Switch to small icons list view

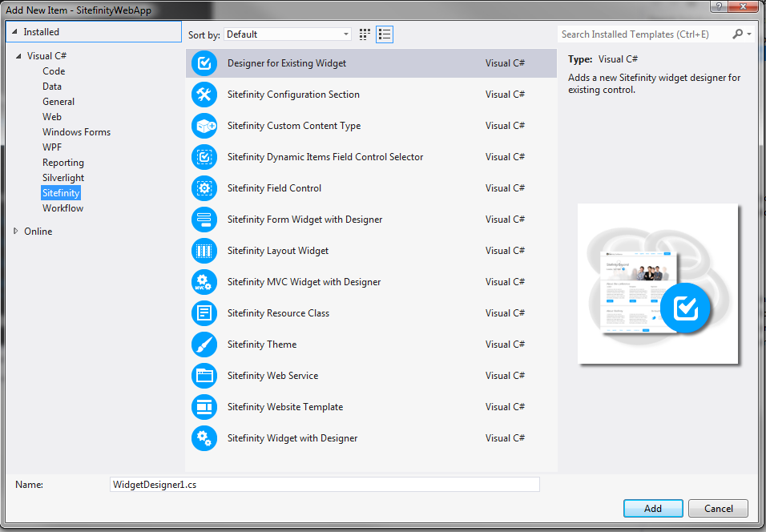click(385, 34)
